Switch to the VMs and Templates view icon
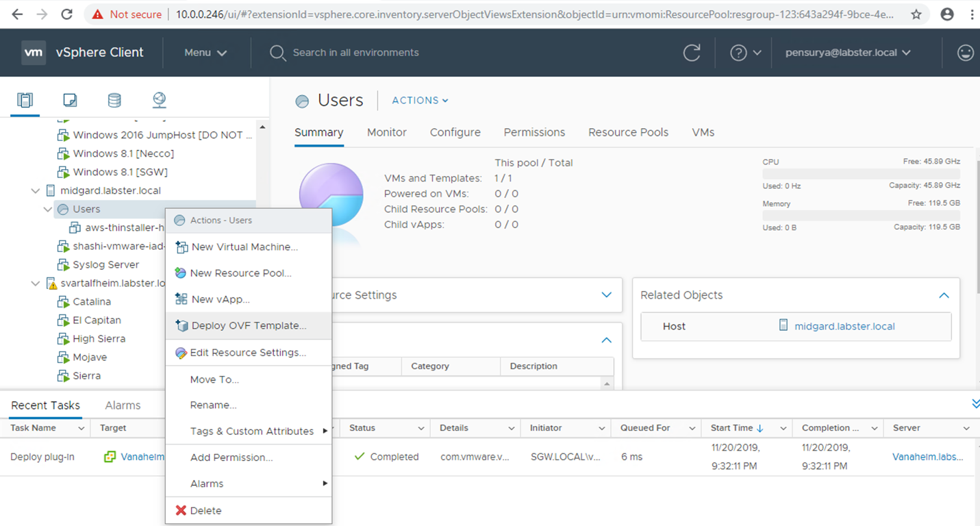The image size is (980, 526). [69, 100]
